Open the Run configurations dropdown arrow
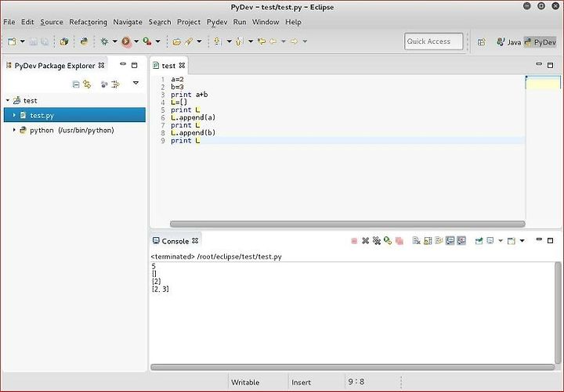Viewport: 564px width, 392px height. 136,41
